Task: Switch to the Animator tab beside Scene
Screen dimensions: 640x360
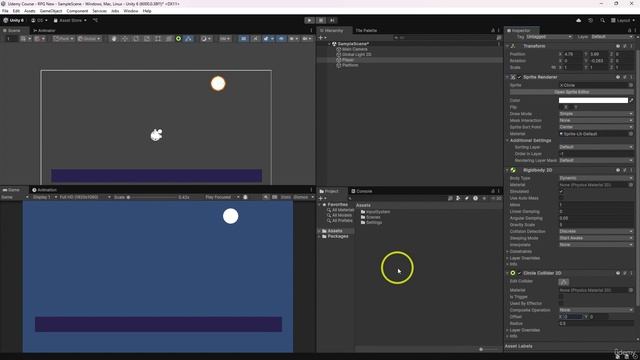Action: tap(44, 31)
